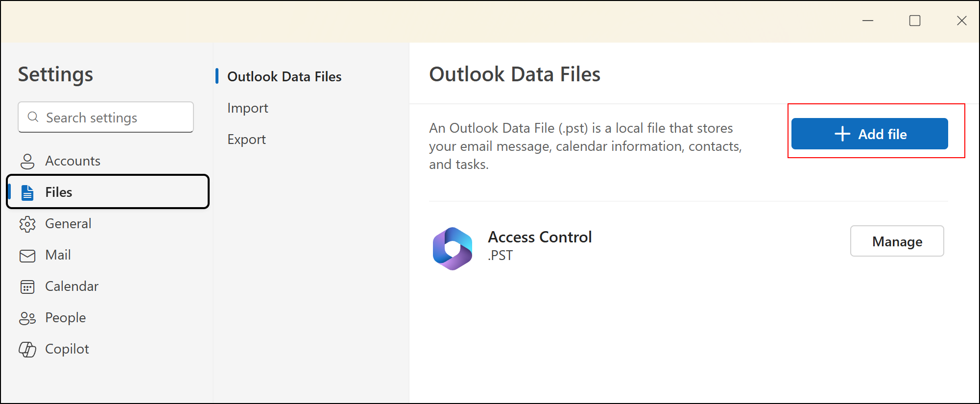Screen dimensions: 980x404
Task: Click the Files document icon
Action: (x=27, y=192)
